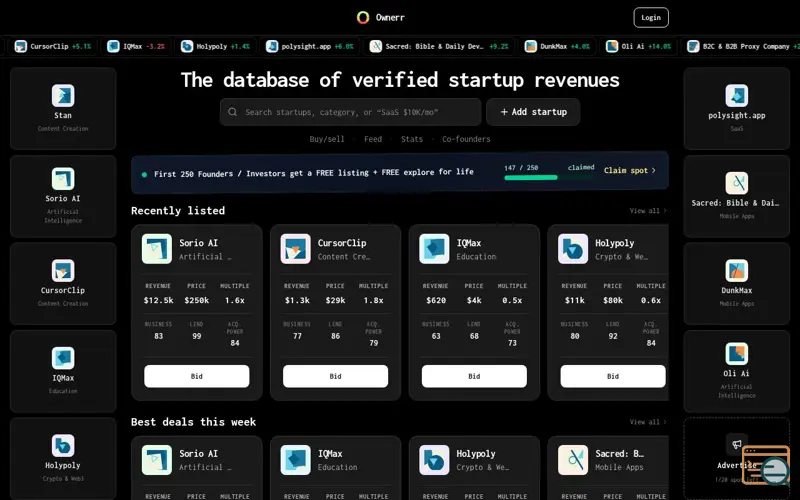800x500 pixels.
Task: Click the CursorClip 1.8x multiple value
Action: 373,301
